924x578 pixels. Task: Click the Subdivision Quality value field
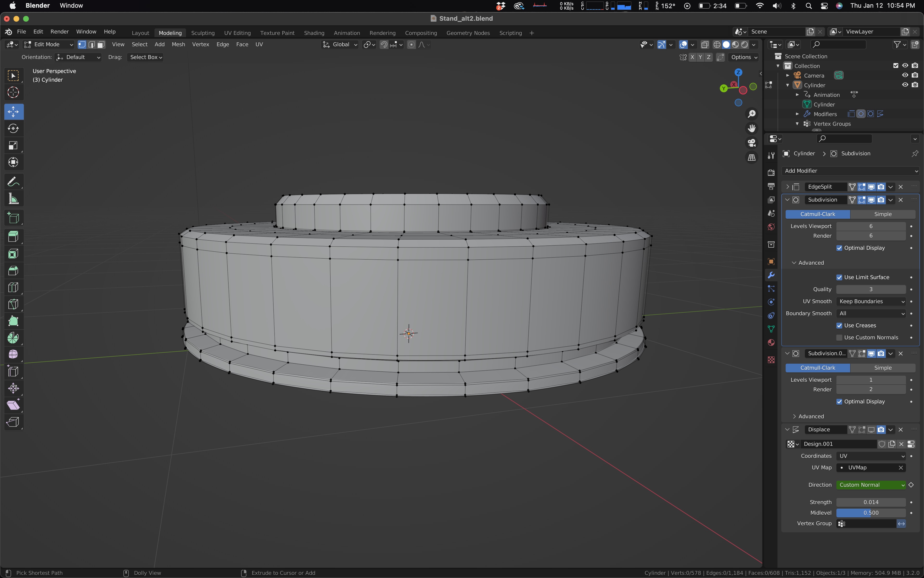click(x=871, y=289)
